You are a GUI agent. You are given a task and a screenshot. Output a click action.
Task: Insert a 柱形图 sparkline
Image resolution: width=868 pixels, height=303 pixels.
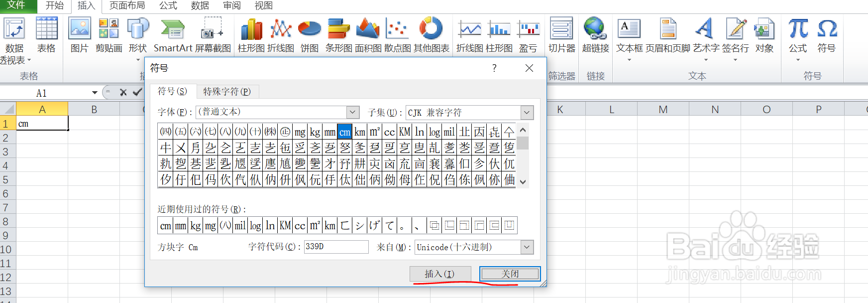click(x=499, y=35)
